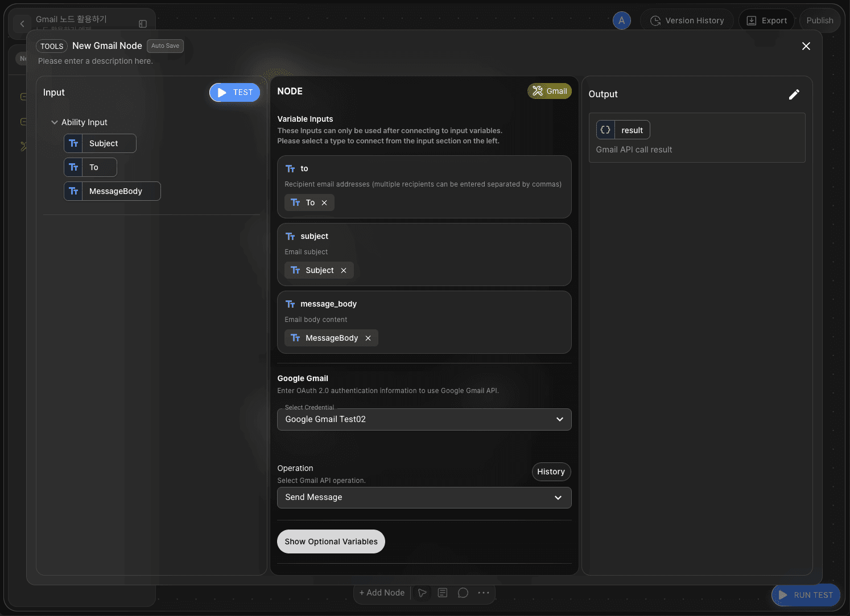Select the result output chip

[623, 130]
